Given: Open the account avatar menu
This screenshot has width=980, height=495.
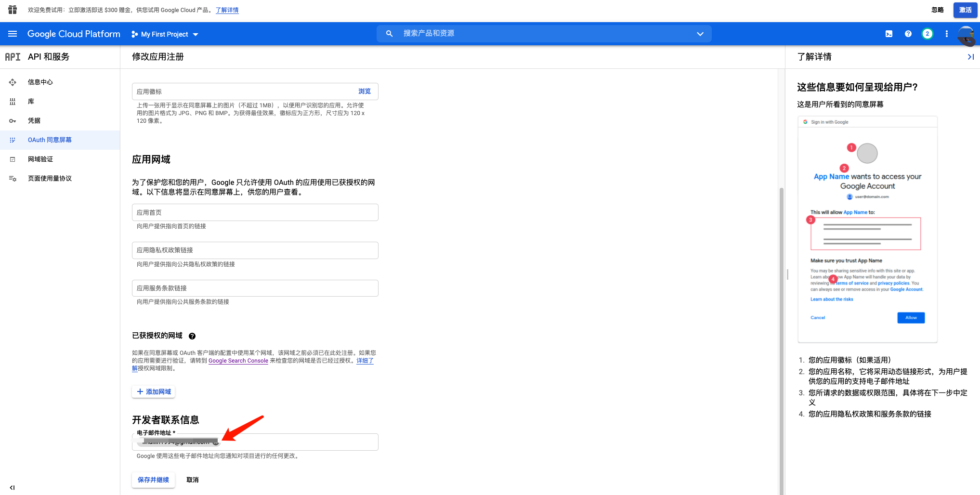Looking at the screenshot, I should point(966,35).
